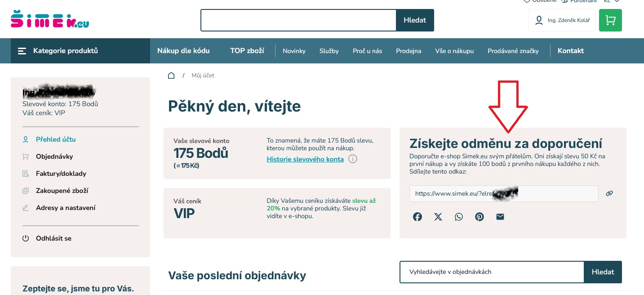Image resolution: width=644 pixels, height=295 pixels.
Task: Open the green shopping cart
Action: pos(610,20)
